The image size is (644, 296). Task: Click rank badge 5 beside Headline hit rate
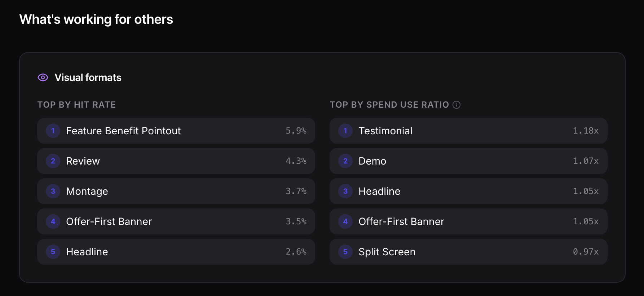coord(53,252)
